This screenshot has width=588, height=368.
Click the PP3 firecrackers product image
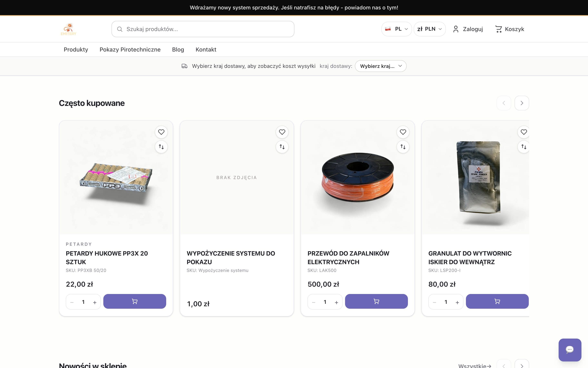[116, 177]
